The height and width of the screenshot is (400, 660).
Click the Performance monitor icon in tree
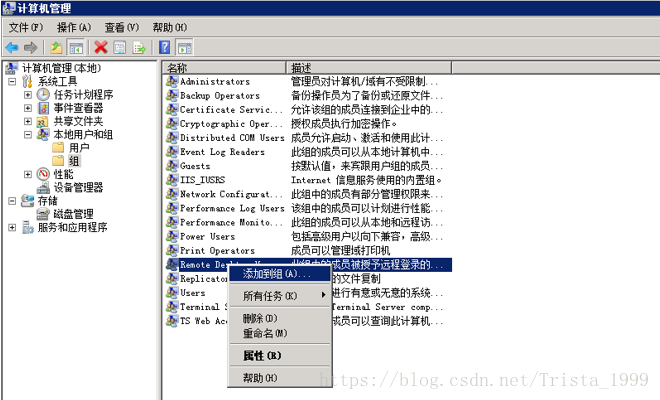[x=43, y=174]
